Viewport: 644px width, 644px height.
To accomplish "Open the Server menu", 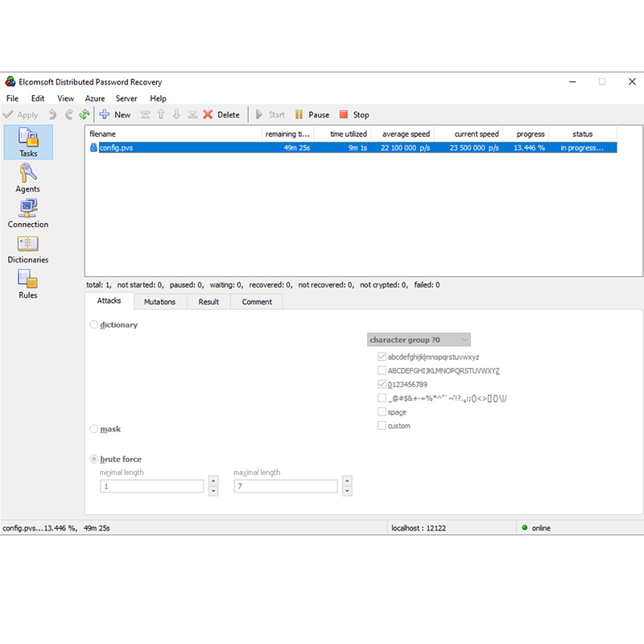I will tap(126, 98).
